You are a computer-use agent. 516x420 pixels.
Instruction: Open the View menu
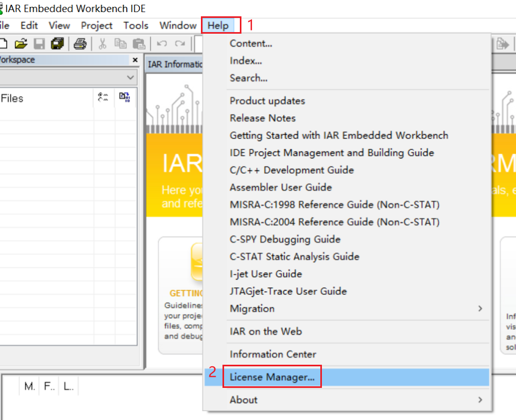click(x=59, y=25)
